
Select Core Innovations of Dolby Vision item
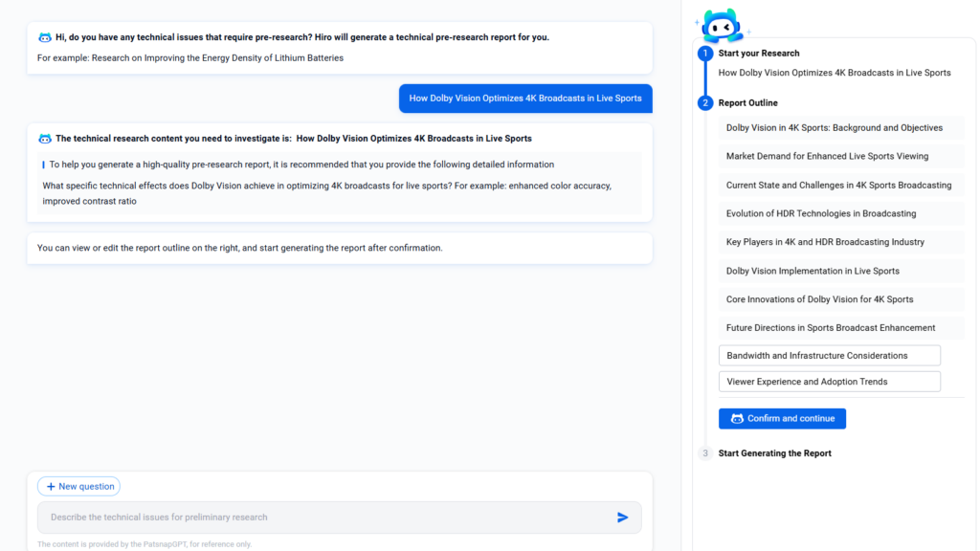coord(819,299)
